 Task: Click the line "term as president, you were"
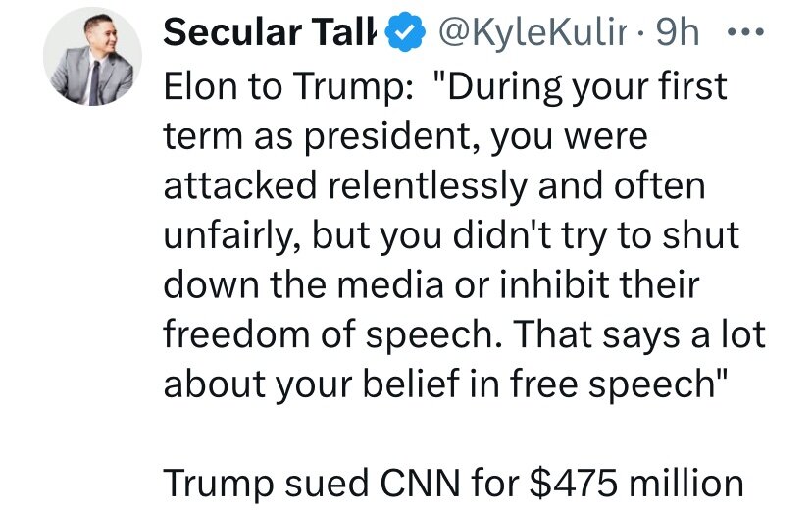tap(404, 135)
